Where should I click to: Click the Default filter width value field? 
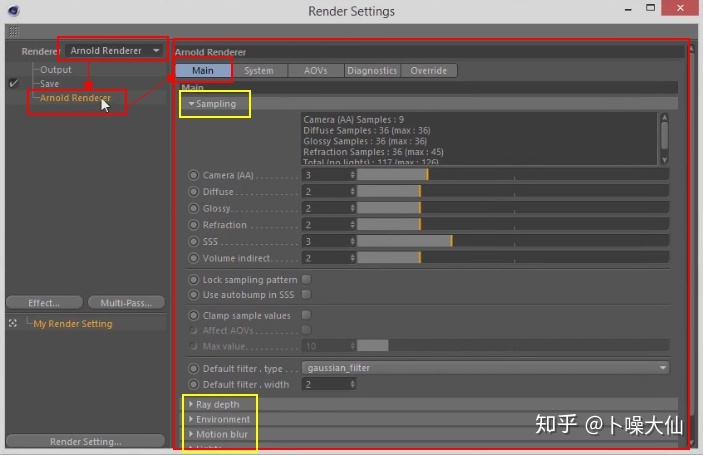pyautogui.click(x=326, y=384)
